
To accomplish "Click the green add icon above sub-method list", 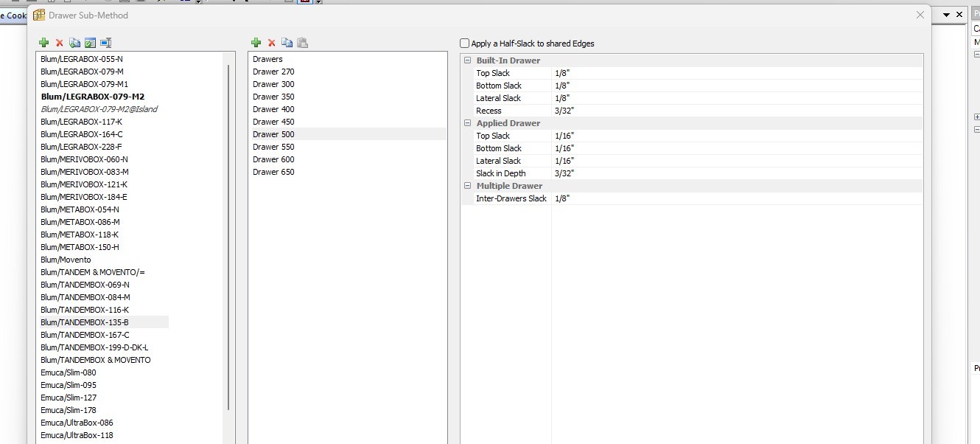I will coord(44,43).
